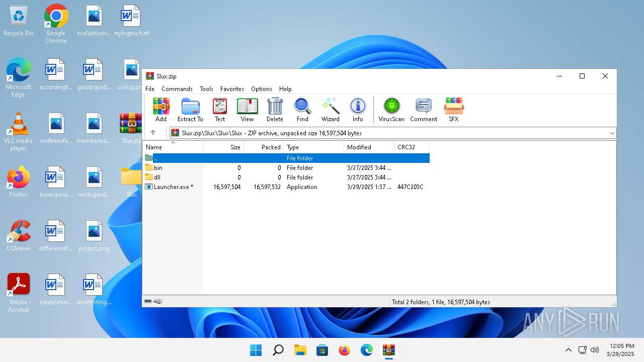644x362 pixels.
Task: Select projust.png desktop file
Action: click(x=94, y=236)
